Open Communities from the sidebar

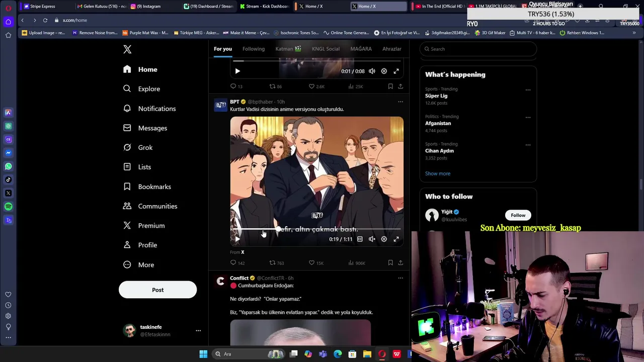150,206
